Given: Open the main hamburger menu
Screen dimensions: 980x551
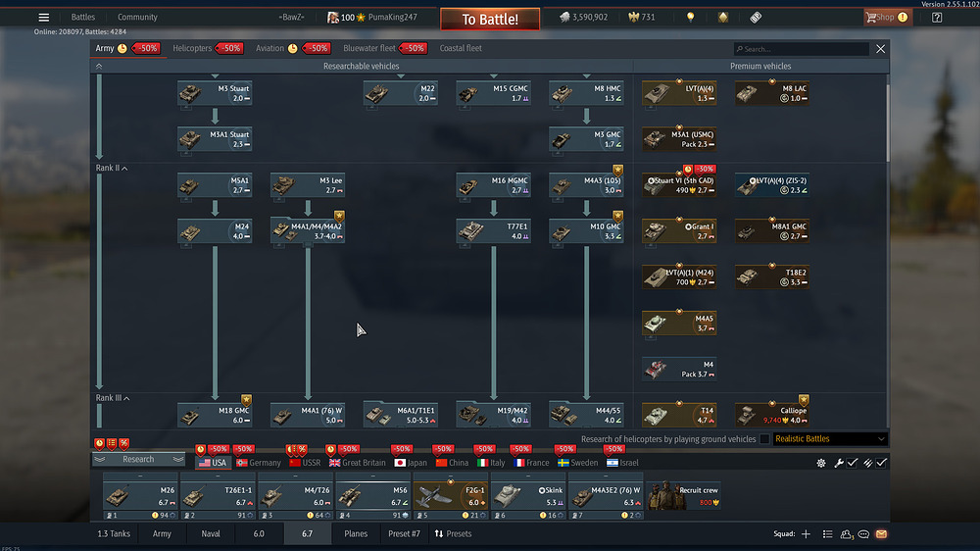Looking at the screenshot, I should click(43, 18).
